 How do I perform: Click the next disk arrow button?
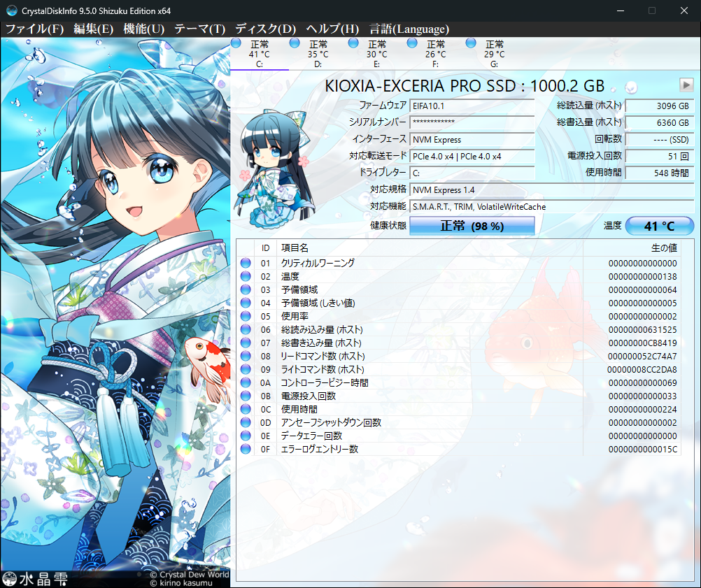(686, 85)
